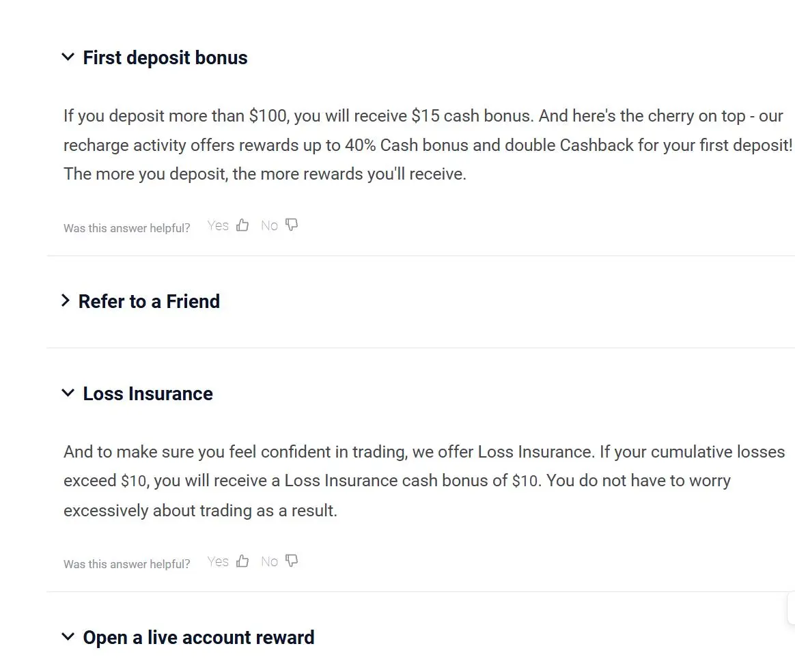795x672 pixels.
Task: Choose Yes text for Loss Insurance feedback
Action: click(218, 561)
